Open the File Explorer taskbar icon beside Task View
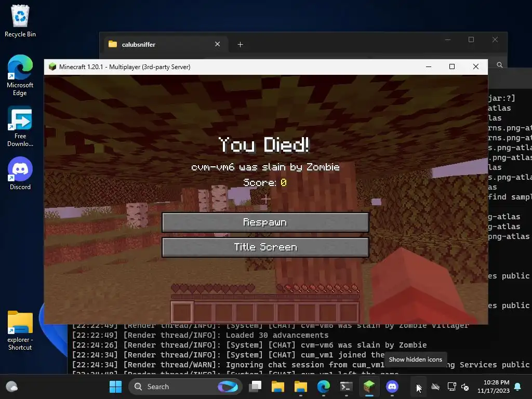 [x=278, y=387]
